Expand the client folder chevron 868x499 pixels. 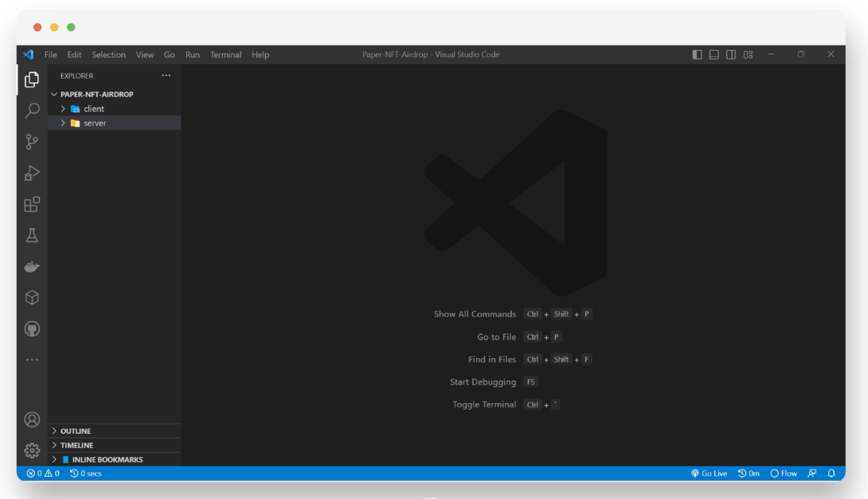click(63, 109)
